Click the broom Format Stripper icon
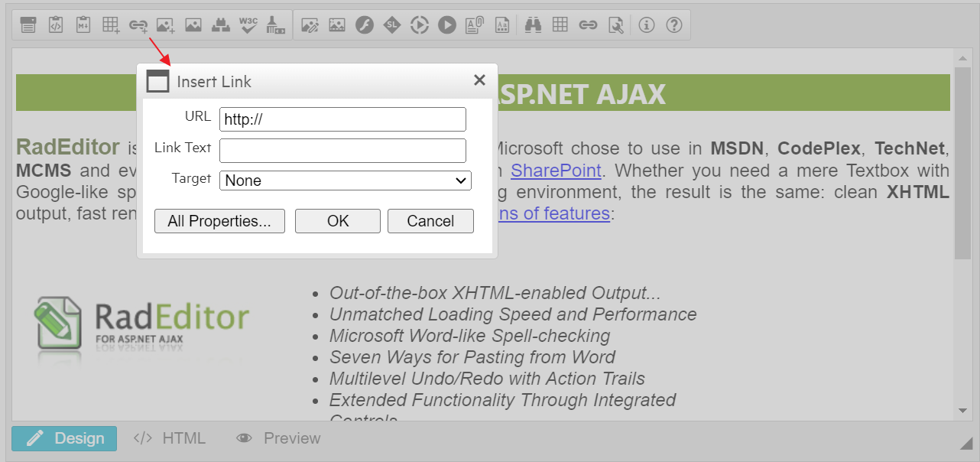Viewport: 980px width, 462px height. click(275, 25)
